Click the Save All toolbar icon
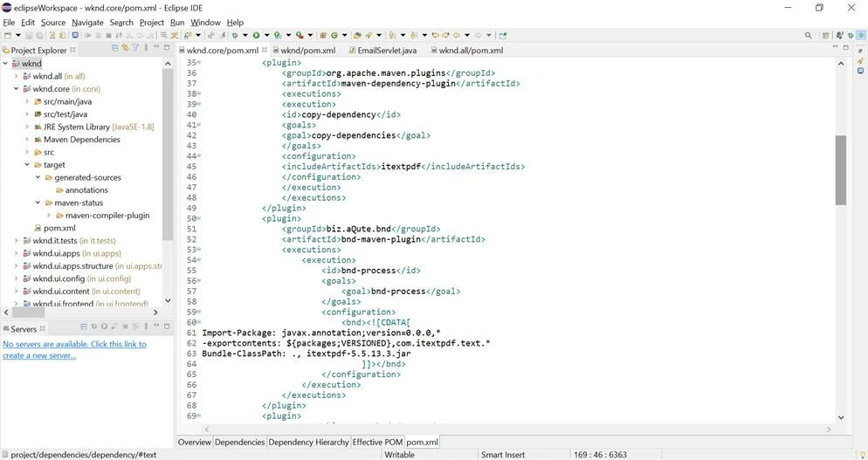868x460 pixels. (39, 36)
